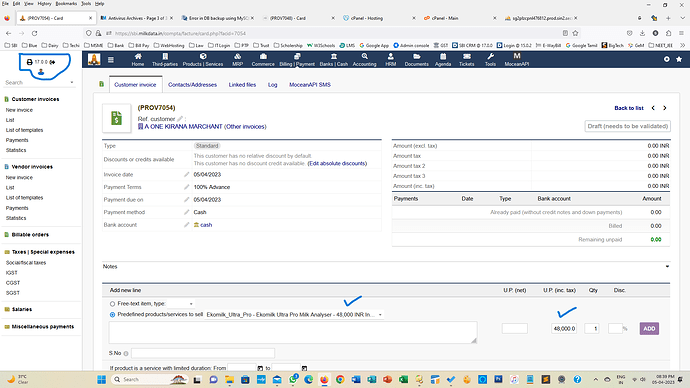The height and width of the screenshot is (388, 690).
Task: Edit Invoice date pencil icon
Action: pyautogui.click(x=187, y=175)
